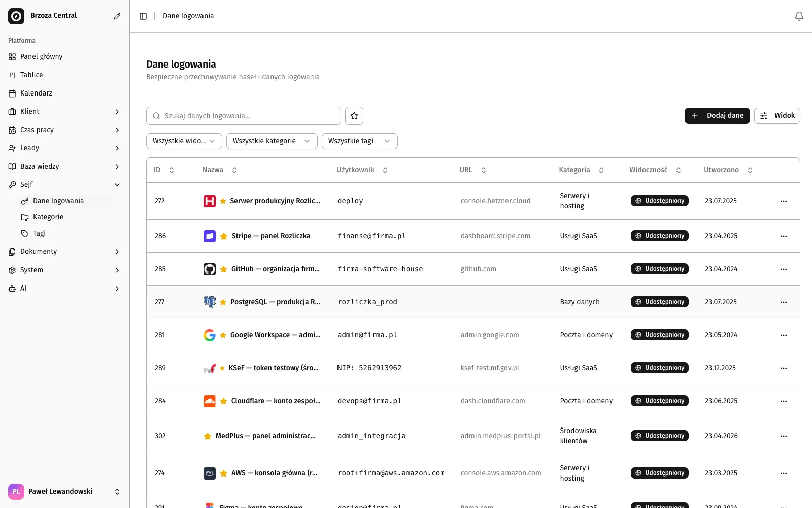Click Udostępniony badge in row 286
Screen dimensions: 812x508
(660, 236)
